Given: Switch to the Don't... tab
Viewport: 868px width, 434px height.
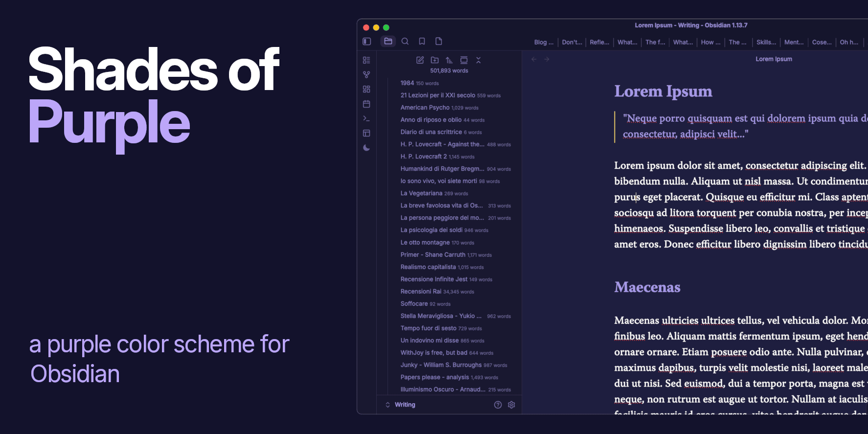Looking at the screenshot, I should coord(572,43).
